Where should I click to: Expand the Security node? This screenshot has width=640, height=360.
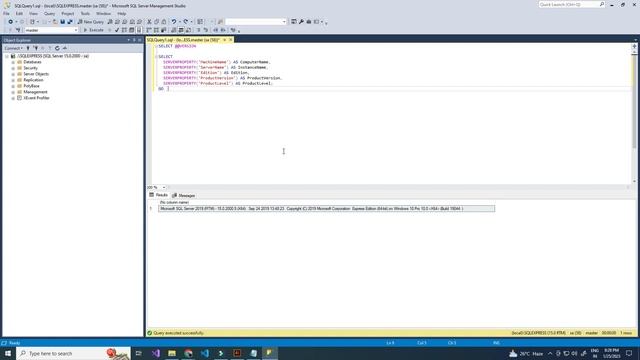coord(13,68)
